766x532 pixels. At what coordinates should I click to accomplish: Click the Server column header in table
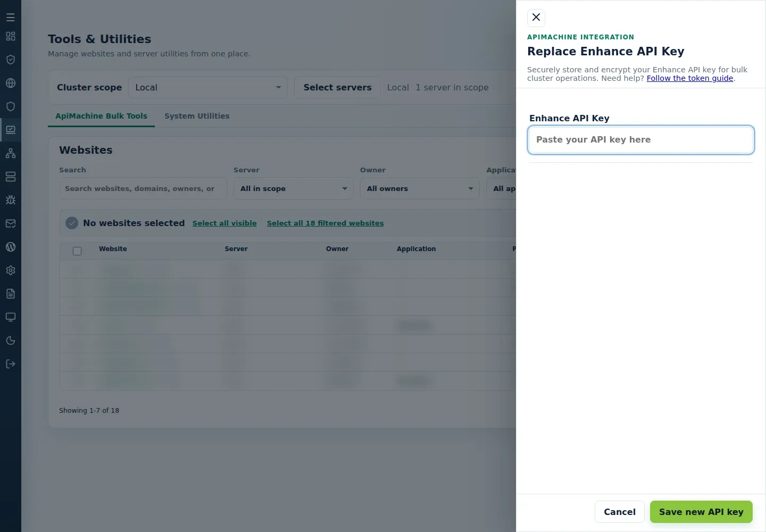tap(236, 249)
